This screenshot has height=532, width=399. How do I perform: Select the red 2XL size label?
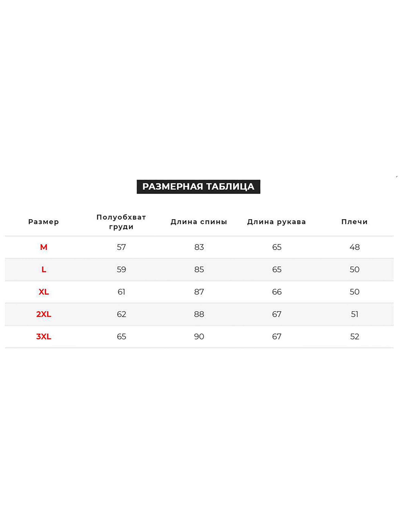44,314
